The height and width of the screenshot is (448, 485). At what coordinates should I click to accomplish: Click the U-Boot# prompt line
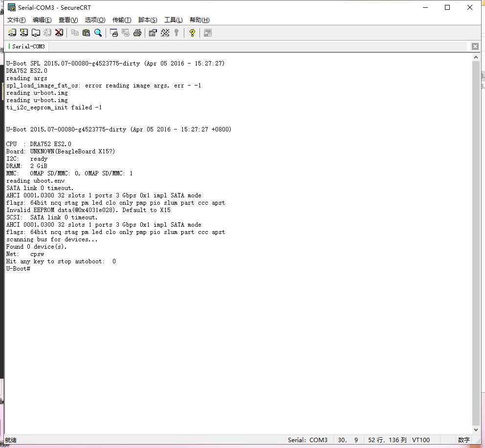tap(18, 269)
